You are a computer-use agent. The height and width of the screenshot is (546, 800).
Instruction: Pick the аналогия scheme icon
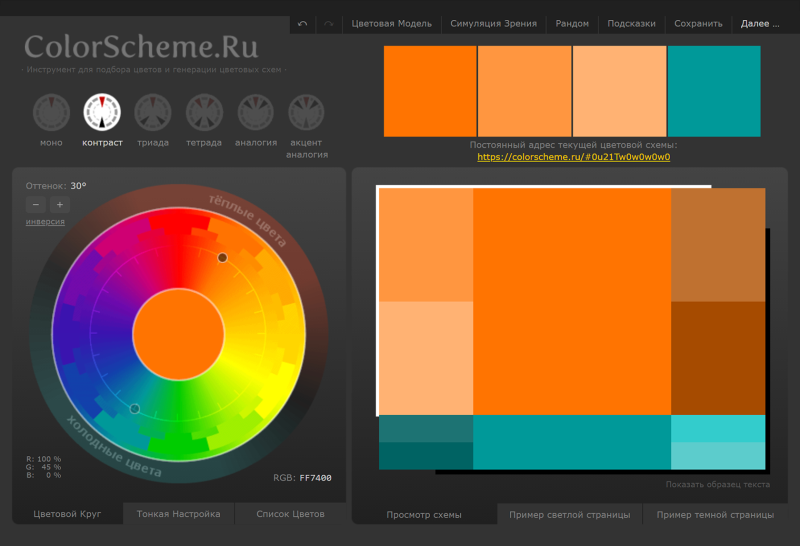coord(256,112)
